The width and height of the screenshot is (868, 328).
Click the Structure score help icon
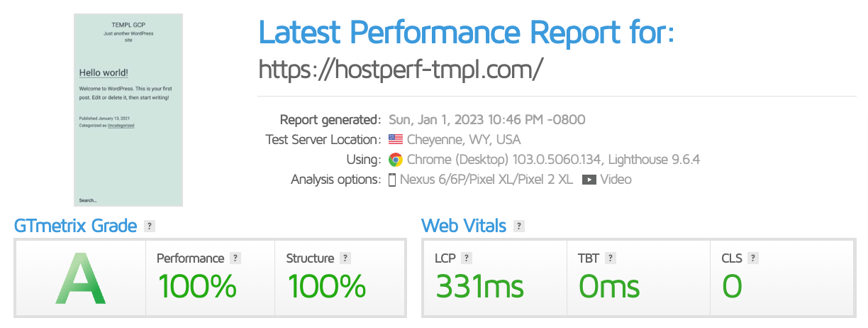345,258
